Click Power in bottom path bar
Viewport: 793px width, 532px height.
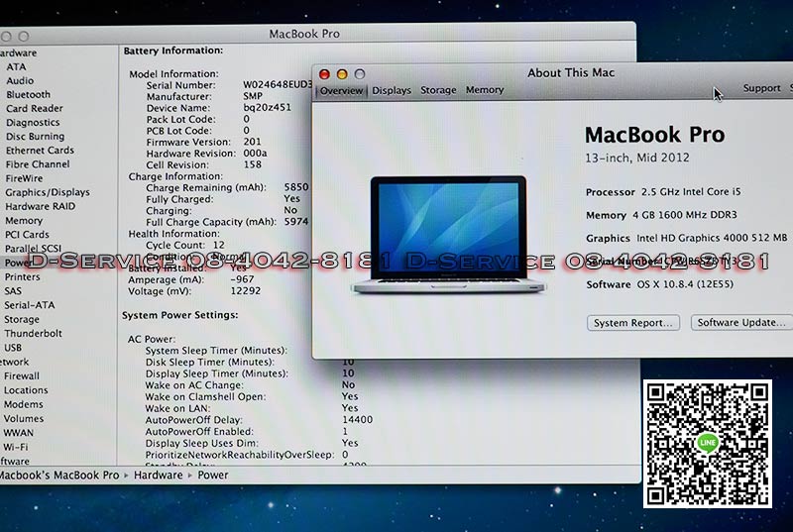click(212, 476)
